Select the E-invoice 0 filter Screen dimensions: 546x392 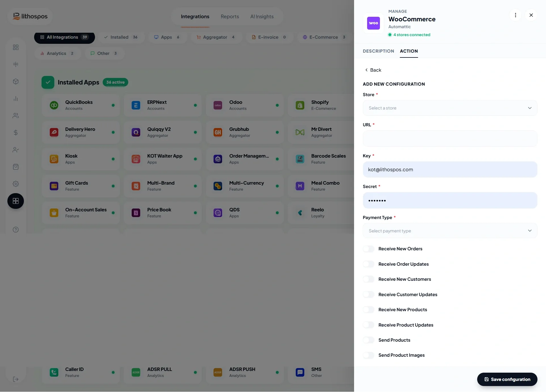269,37
